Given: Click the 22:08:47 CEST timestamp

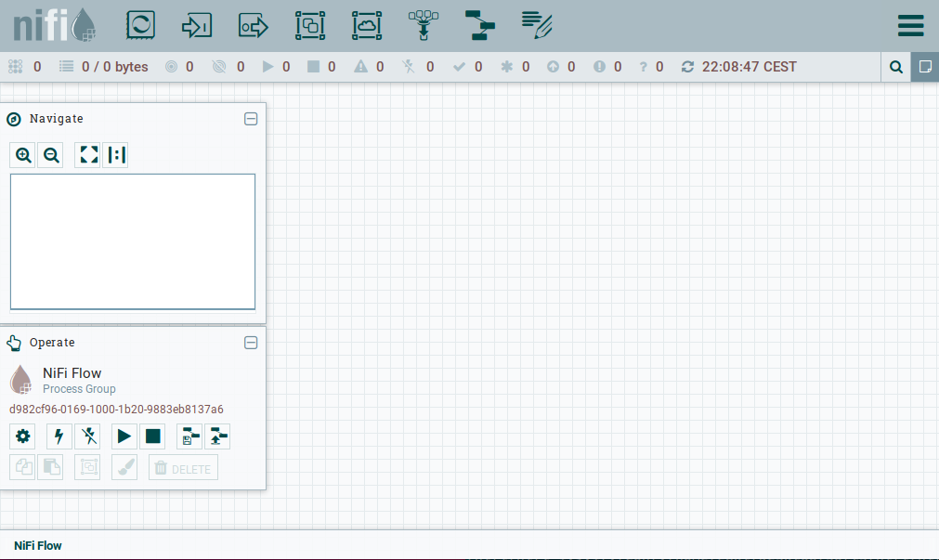Looking at the screenshot, I should pyautogui.click(x=750, y=67).
